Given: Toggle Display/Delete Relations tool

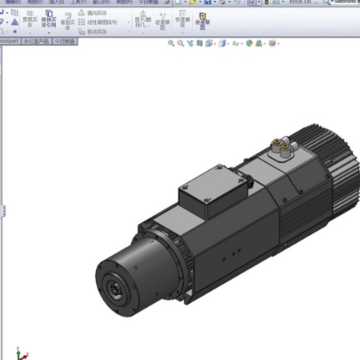Looking at the screenshot, I should click(143, 20).
